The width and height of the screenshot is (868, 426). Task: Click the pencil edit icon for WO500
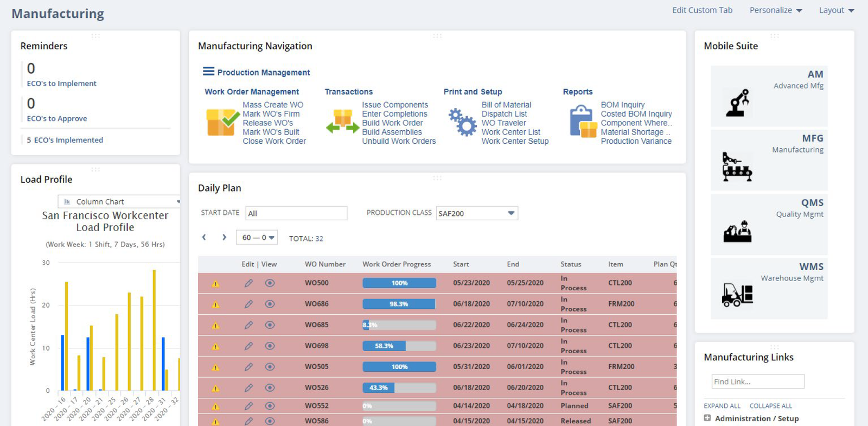click(x=248, y=283)
